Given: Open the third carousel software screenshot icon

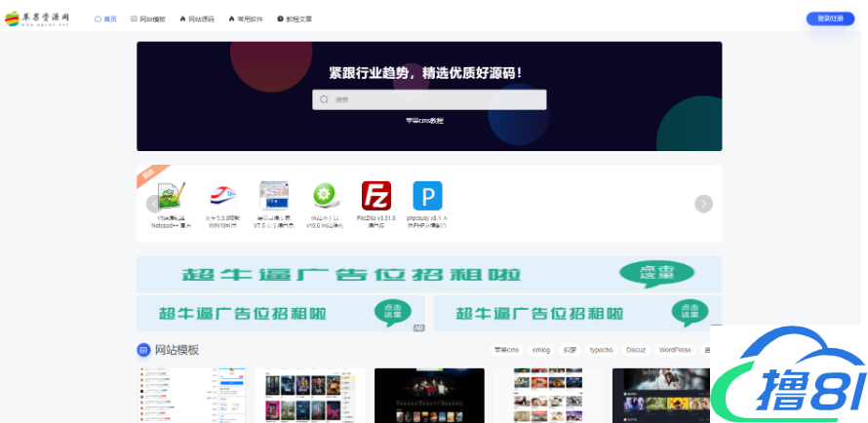Looking at the screenshot, I should point(273,195).
